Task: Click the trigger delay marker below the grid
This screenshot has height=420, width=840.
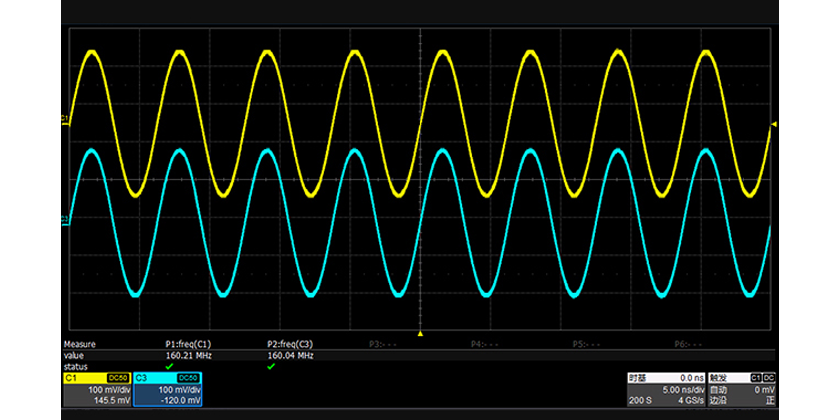Action: tap(420, 333)
